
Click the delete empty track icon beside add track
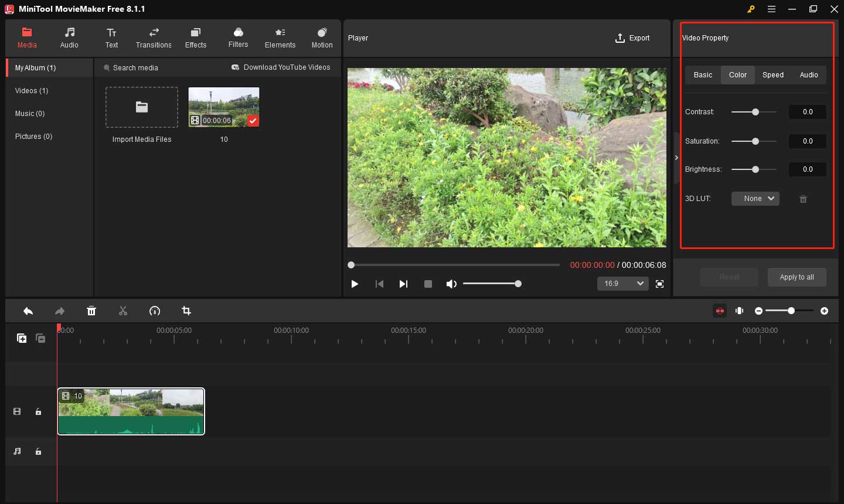click(40, 338)
